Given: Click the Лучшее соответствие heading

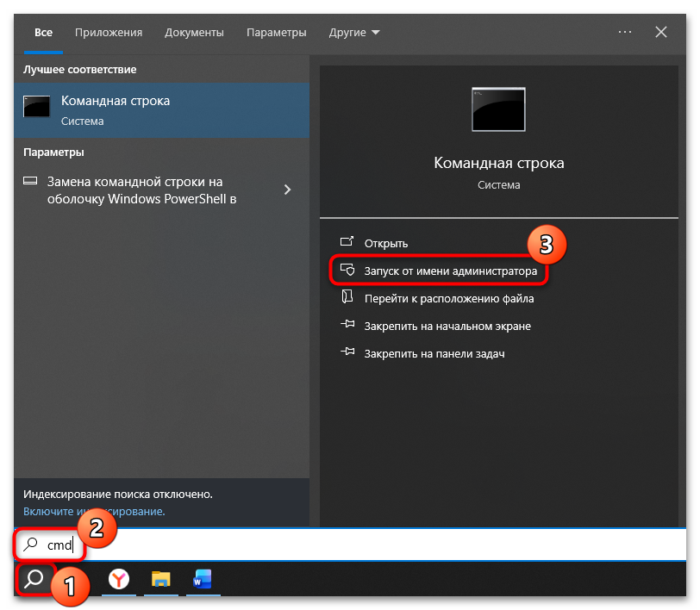Looking at the screenshot, I should click(x=80, y=70).
